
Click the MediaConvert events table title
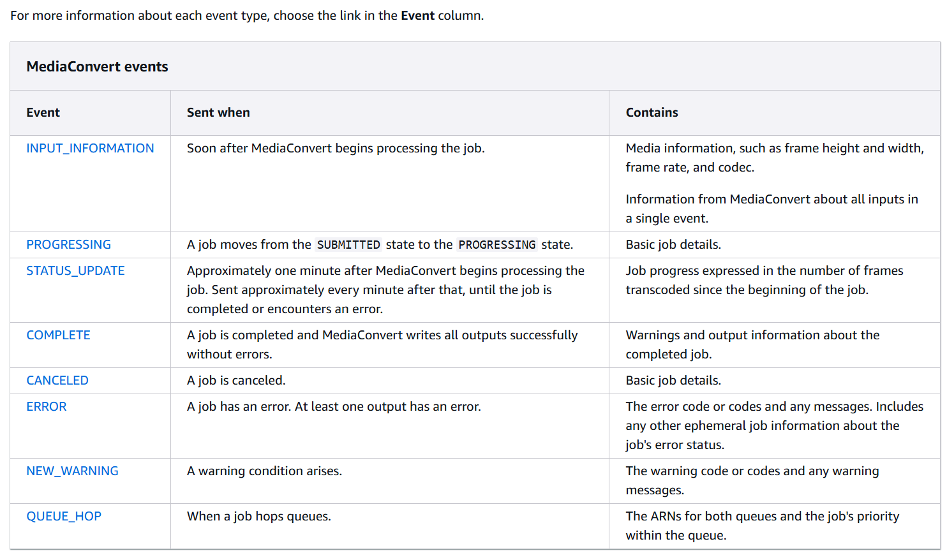[97, 66]
